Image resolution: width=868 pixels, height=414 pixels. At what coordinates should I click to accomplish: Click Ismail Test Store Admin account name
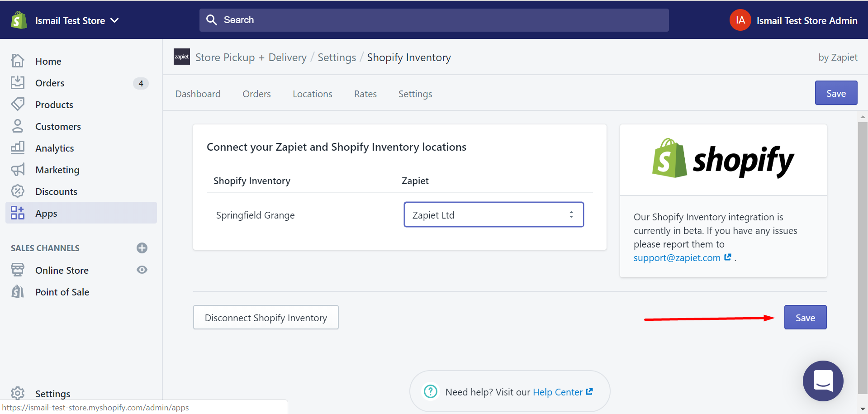806,21
